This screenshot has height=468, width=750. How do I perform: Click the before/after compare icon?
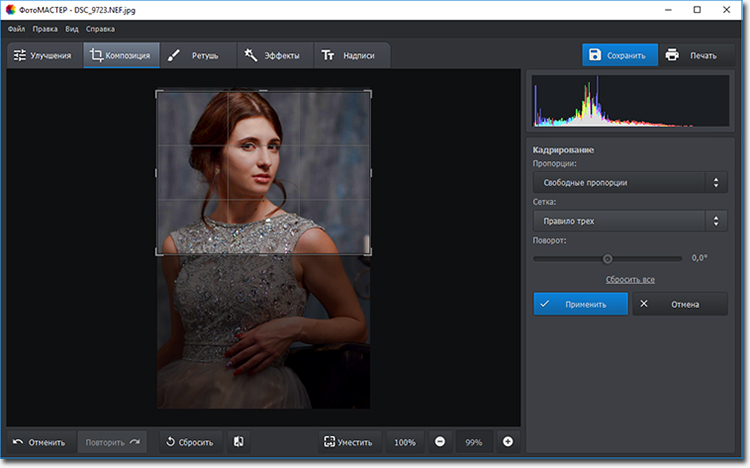coord(238,441)
